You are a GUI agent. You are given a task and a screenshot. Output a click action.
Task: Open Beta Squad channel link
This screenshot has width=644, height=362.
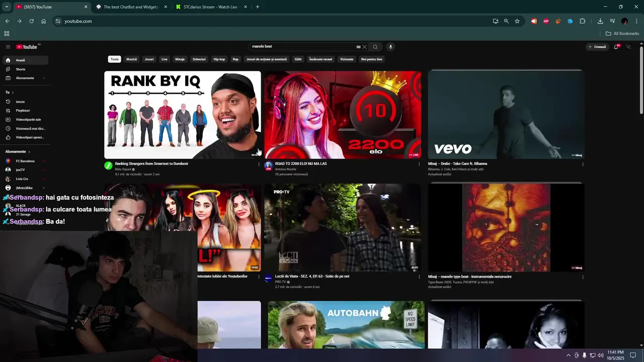[123, 169]
